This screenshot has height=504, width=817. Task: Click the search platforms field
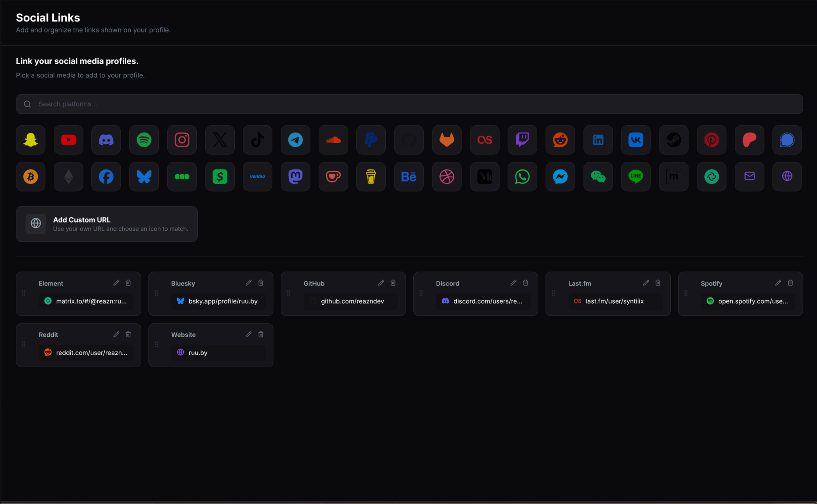coord(409,104)
